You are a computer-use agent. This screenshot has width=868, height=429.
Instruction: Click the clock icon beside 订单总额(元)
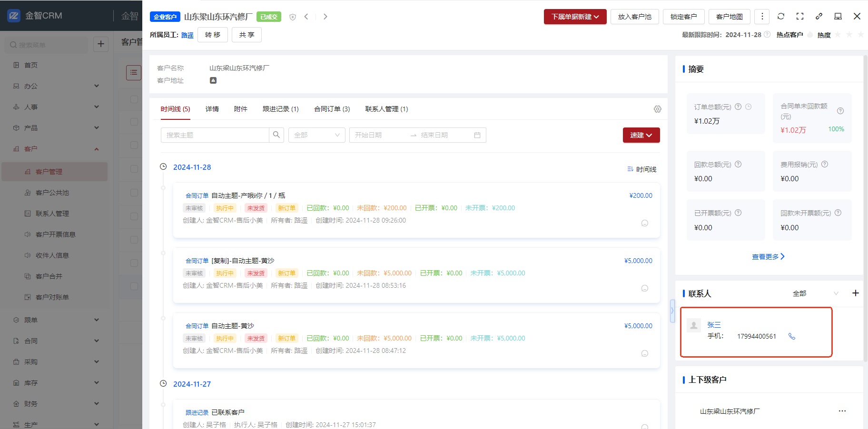pyautogui.click(x=748, y=107)
